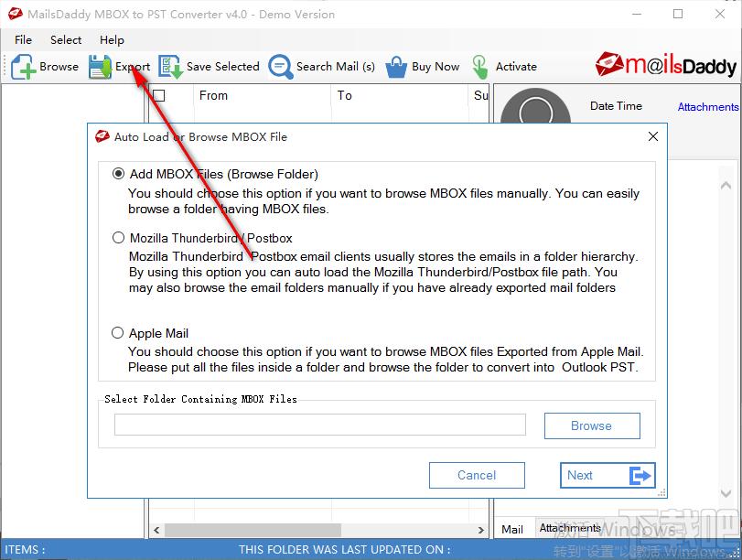Click the dialog resize grip in the corner
This screenshot has width=742, height=560.
point(662,493)
